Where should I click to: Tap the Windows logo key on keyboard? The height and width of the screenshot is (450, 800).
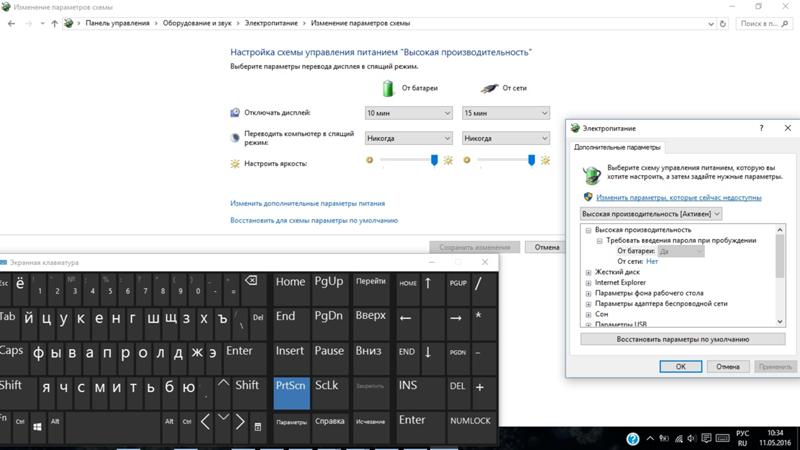tap(37, 427)
